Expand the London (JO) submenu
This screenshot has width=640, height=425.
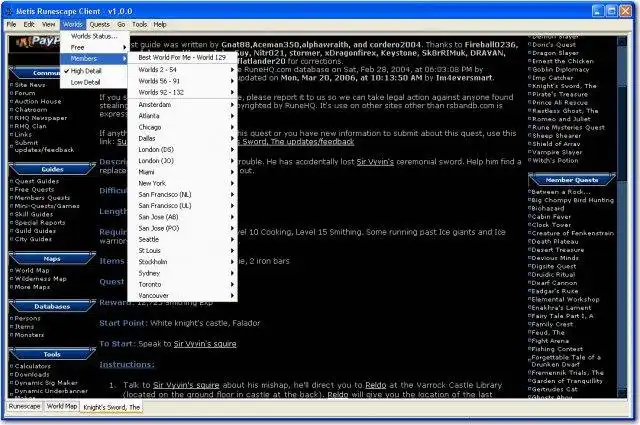tap(182, 161)
